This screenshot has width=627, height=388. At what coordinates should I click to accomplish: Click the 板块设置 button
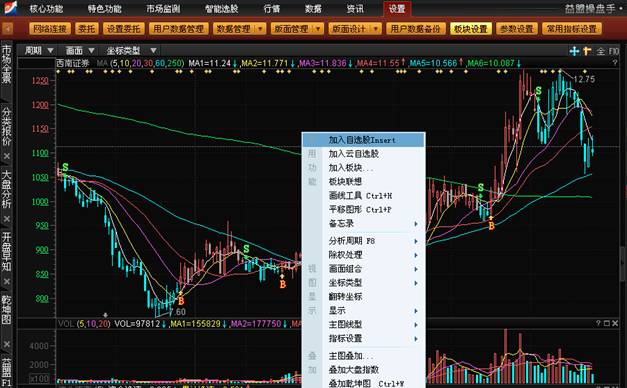pyautogui.click(x=471, y=29)
